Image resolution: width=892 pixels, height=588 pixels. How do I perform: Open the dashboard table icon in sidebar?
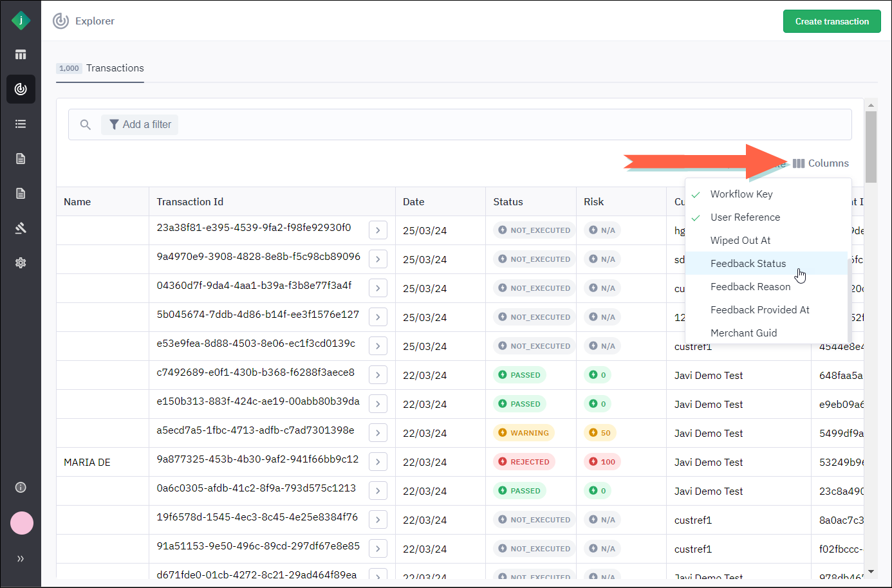click(21, 55)
